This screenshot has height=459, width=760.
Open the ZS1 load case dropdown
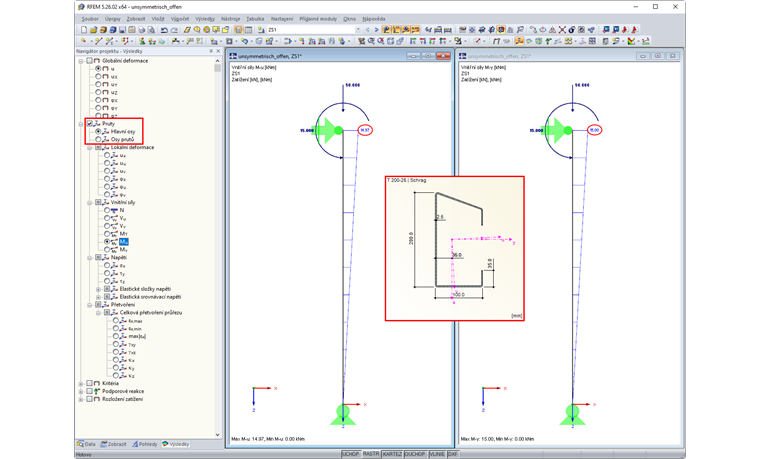359,30
